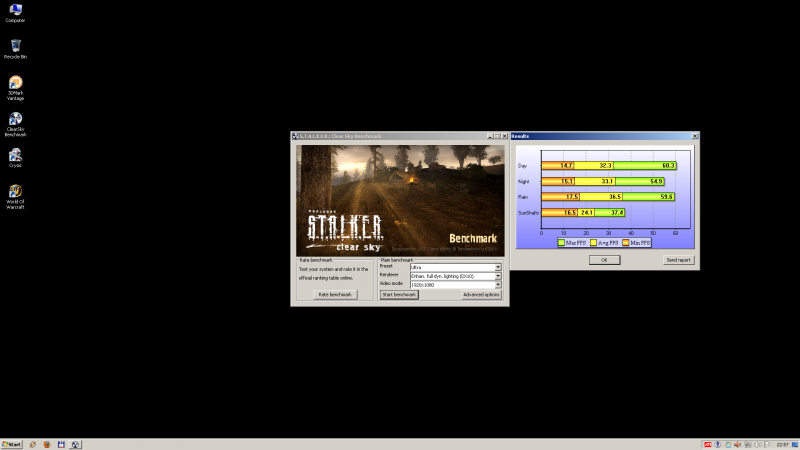Click the white flag tray icon
This screenshot has width=800, height=450.
768,444
